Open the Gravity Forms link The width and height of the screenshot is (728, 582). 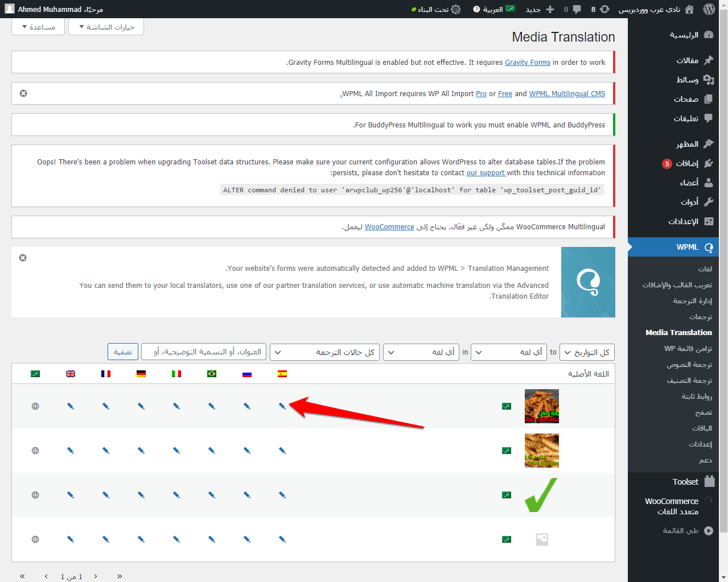tap(528, 63)
